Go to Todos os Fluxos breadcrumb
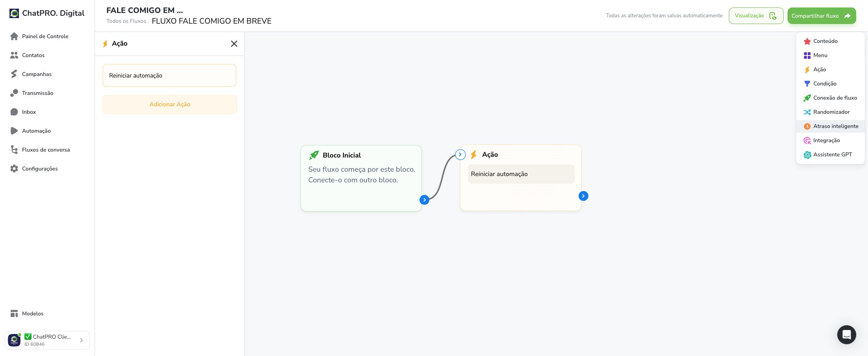Image resolution: width=868 pixels, height=356 pixels. click(x=126, y=21)
